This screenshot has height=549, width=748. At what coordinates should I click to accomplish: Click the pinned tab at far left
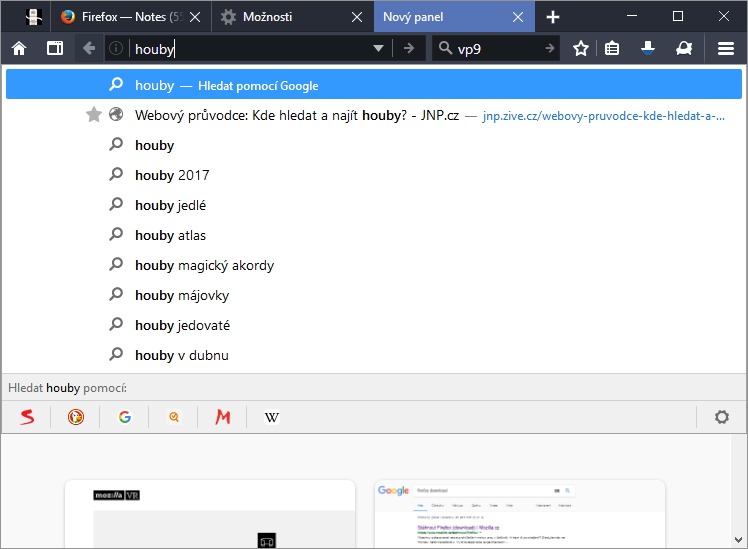(x=33, y=17)
